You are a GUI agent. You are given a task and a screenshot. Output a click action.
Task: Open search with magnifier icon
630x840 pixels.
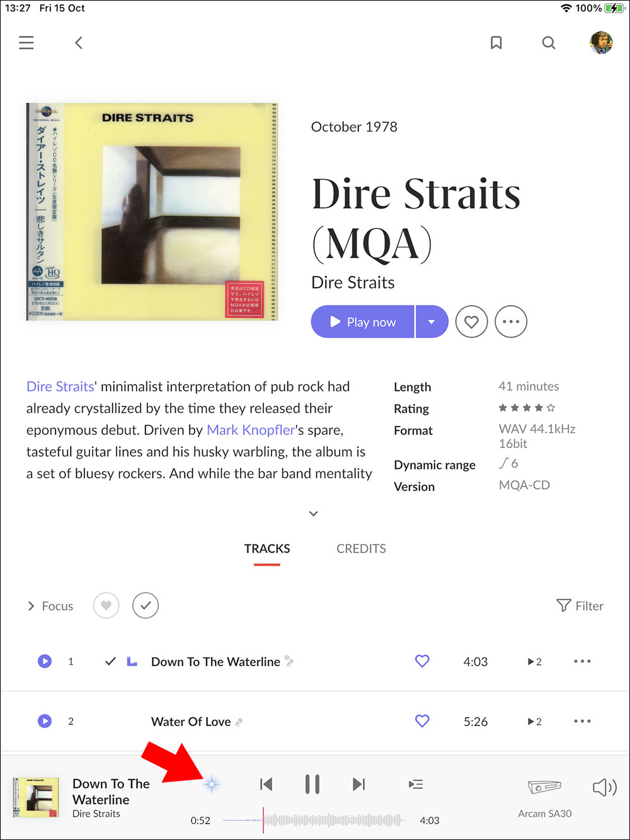click(x=549, y=43)
